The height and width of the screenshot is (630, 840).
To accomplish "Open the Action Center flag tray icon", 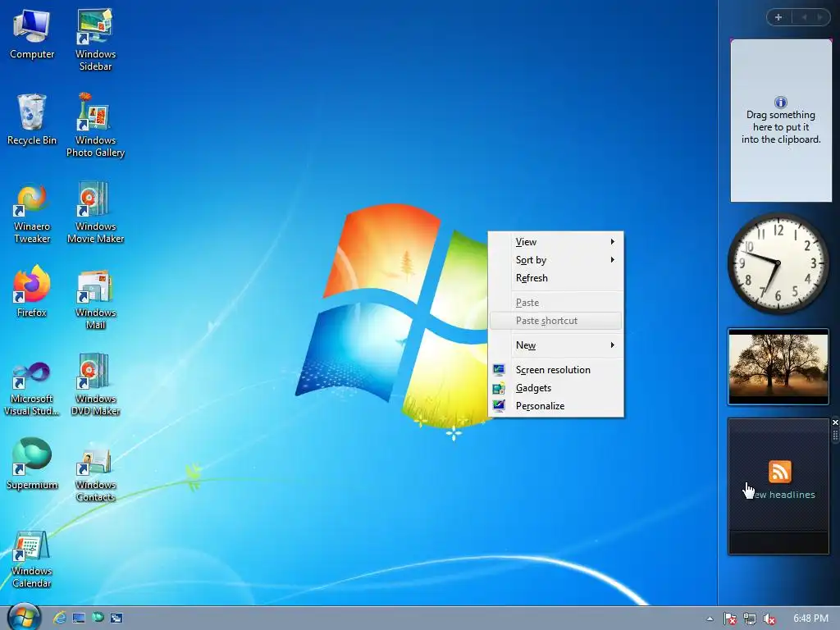I will click(729, 619).
